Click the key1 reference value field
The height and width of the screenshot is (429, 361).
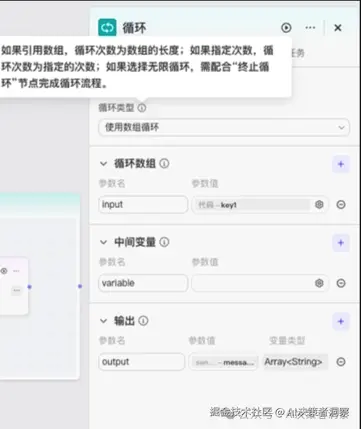(254, 205)
